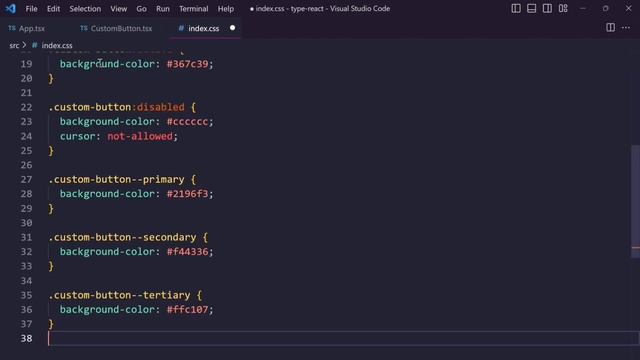Click .custom-button--primary selector
The width and height of the screenshot is (640, 360).
[x=116, y=180]
